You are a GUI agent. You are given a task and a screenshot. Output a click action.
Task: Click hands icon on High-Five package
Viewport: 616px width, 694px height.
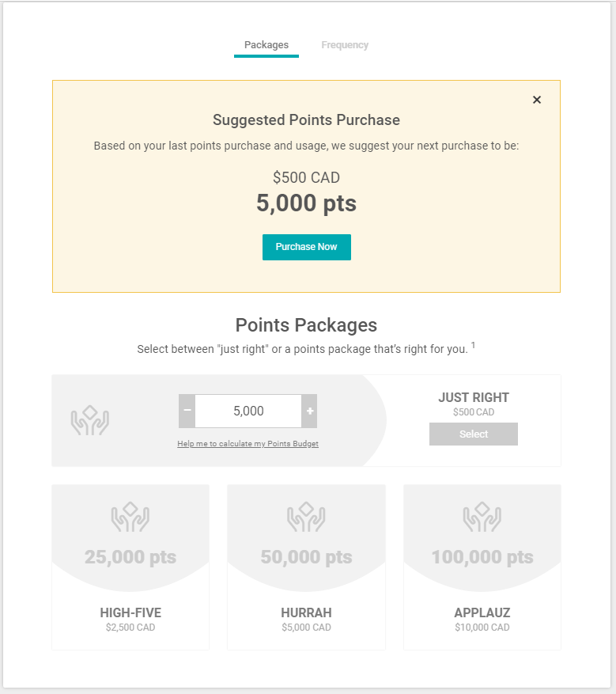130,517
